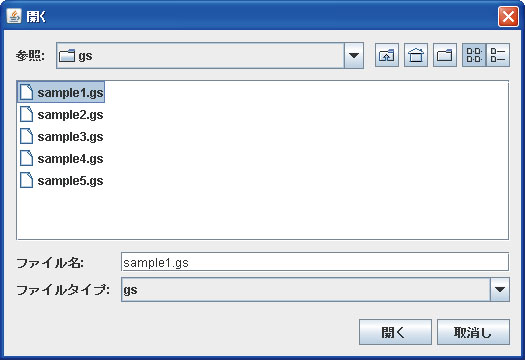Click the 取消し cancel button
Viewport: 525px width, 361px height.
coord(473,332)
